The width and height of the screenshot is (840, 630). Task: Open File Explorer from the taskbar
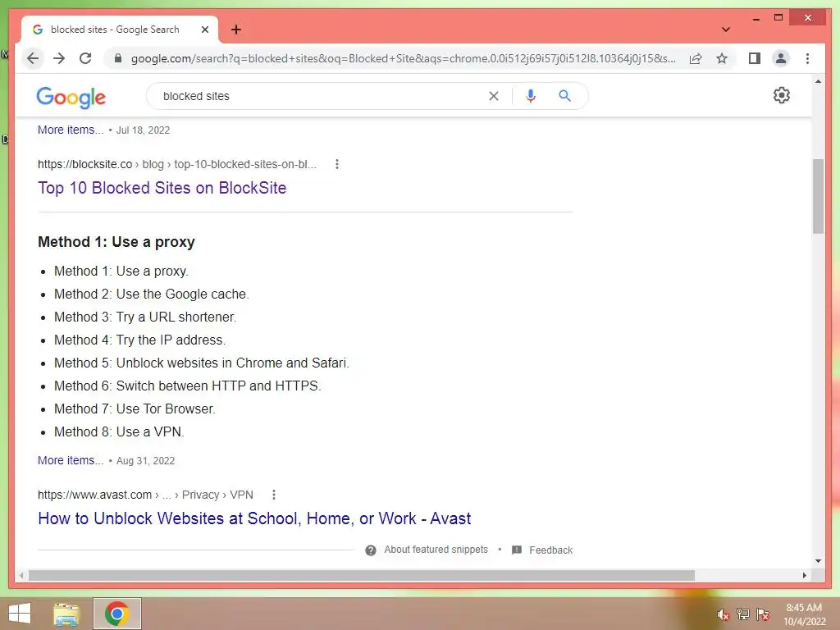[66, 614]
